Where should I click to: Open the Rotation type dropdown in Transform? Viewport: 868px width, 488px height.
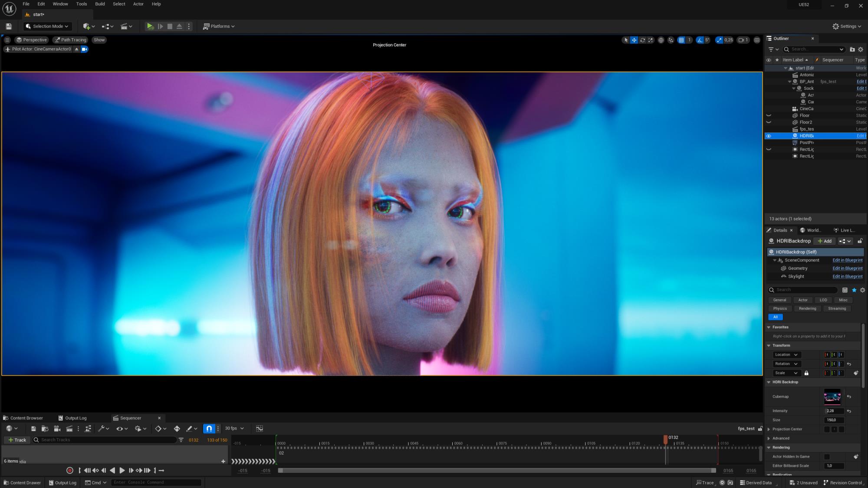(786, 364)
